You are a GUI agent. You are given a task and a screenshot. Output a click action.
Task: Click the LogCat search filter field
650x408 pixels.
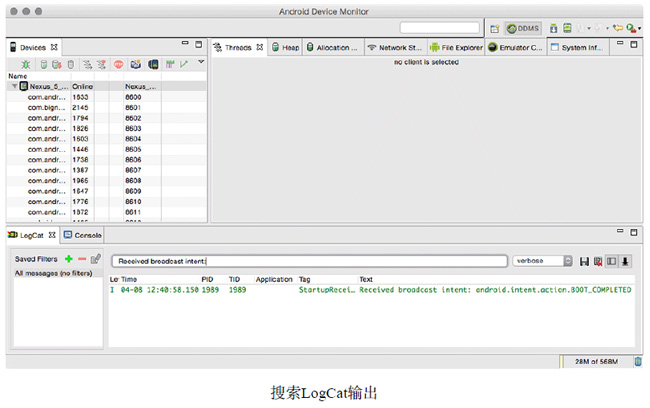click(308, 261)
